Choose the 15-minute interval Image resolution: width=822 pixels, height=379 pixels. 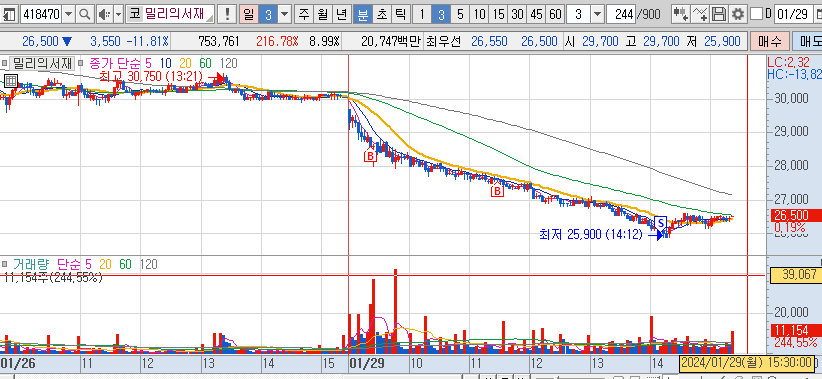coord(499,14)
